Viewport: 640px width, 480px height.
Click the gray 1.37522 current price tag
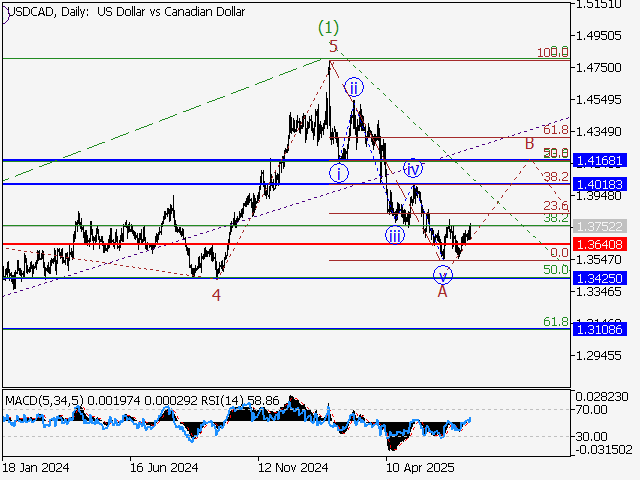click(x=600, y=226)
